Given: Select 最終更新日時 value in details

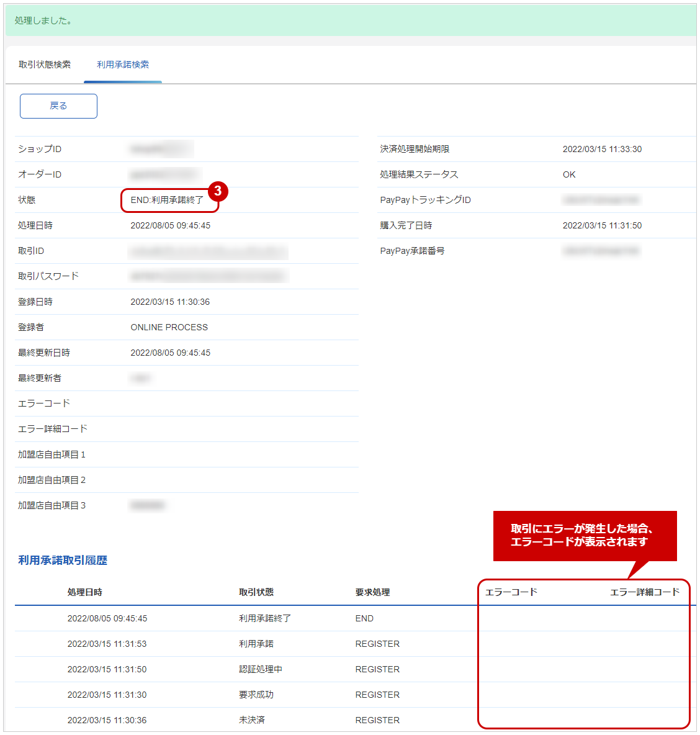Looking at the screenshot, I should point(171,353).
